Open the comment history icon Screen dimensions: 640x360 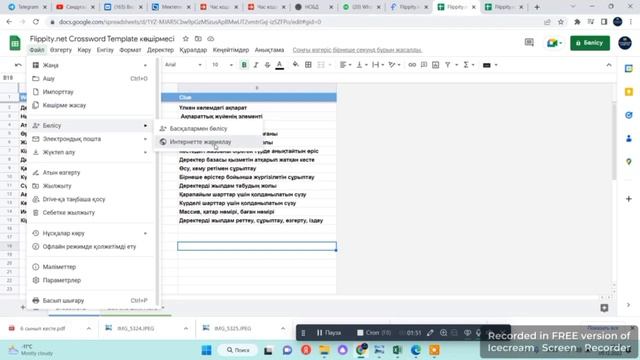pos(529,42)
